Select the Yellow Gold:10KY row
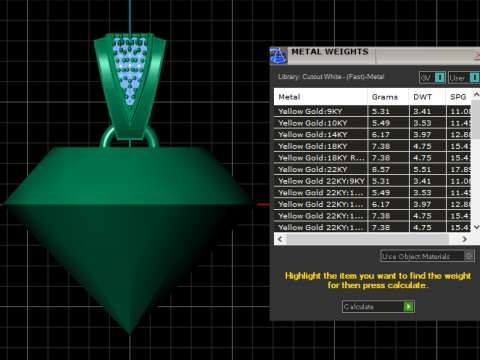 pos(373,123)
